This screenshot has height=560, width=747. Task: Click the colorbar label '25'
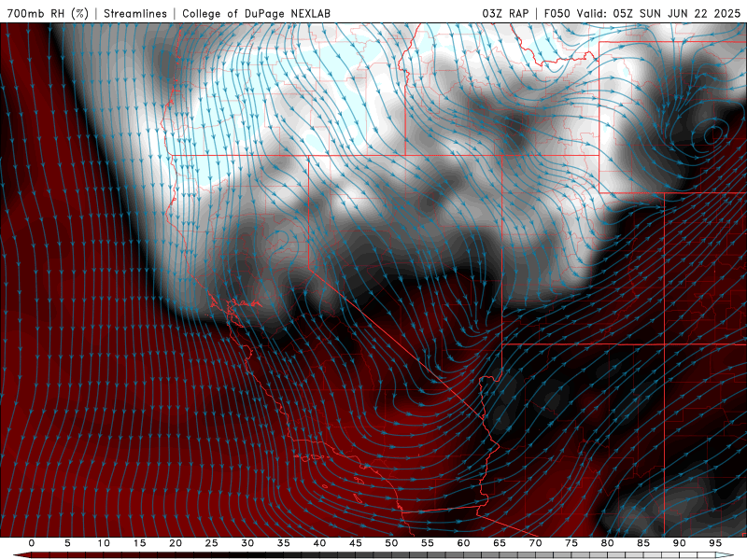212,543
